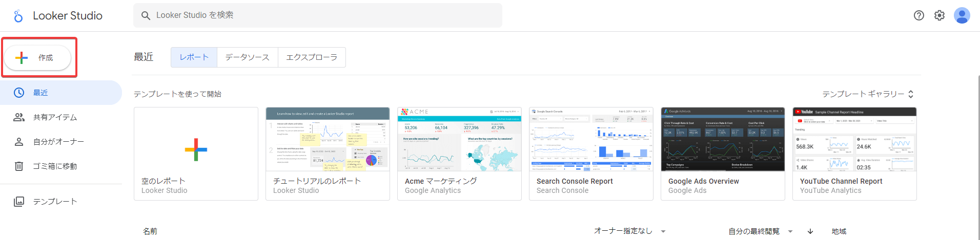Open the YouTube Channel Report template
This screenshot has width=980, height=240.
click(x=854, y=154)
